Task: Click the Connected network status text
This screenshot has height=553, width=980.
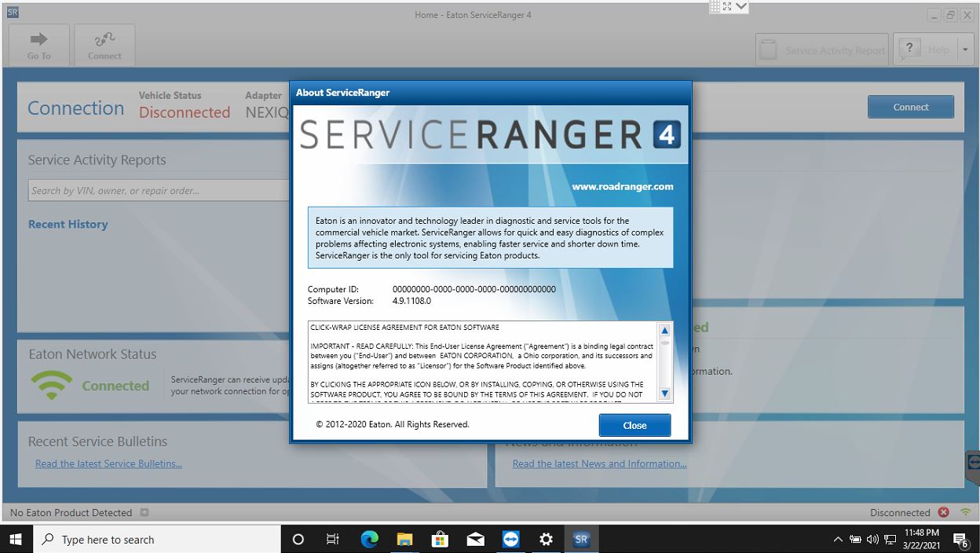Action: pyautogui.click(x=115, y=386)
